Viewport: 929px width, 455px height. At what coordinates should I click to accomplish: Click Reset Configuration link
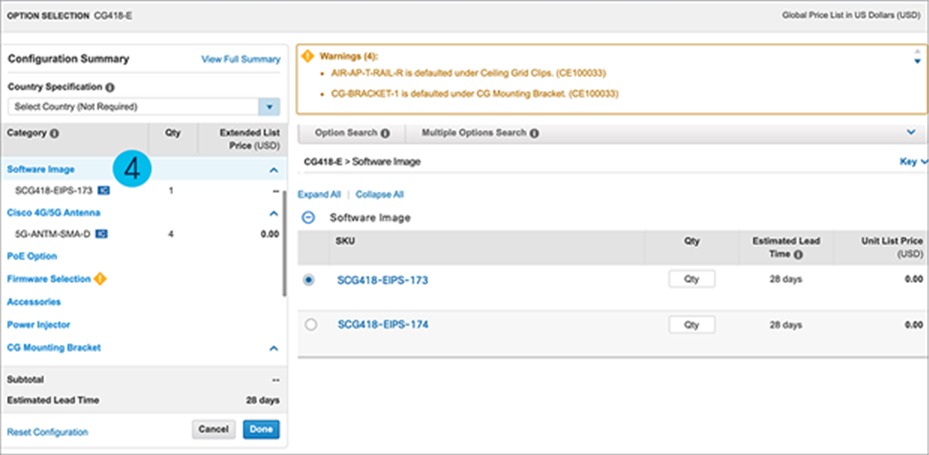(x=47, y=432)
